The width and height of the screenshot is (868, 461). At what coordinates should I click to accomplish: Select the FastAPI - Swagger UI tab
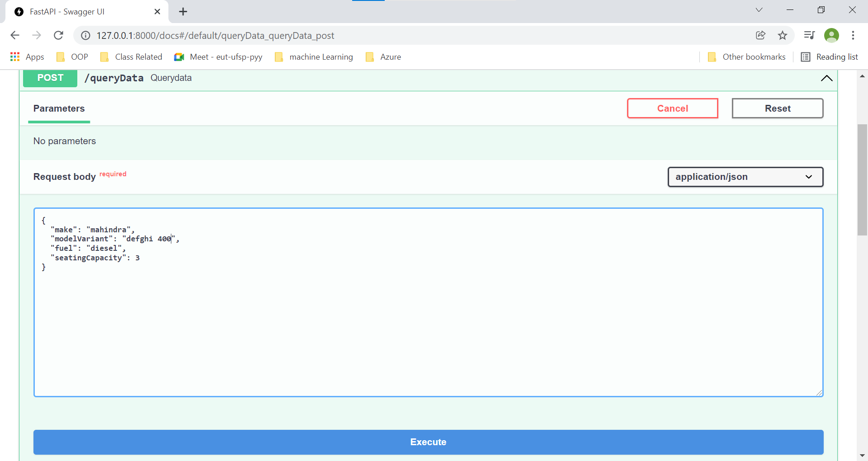(86, 12)
